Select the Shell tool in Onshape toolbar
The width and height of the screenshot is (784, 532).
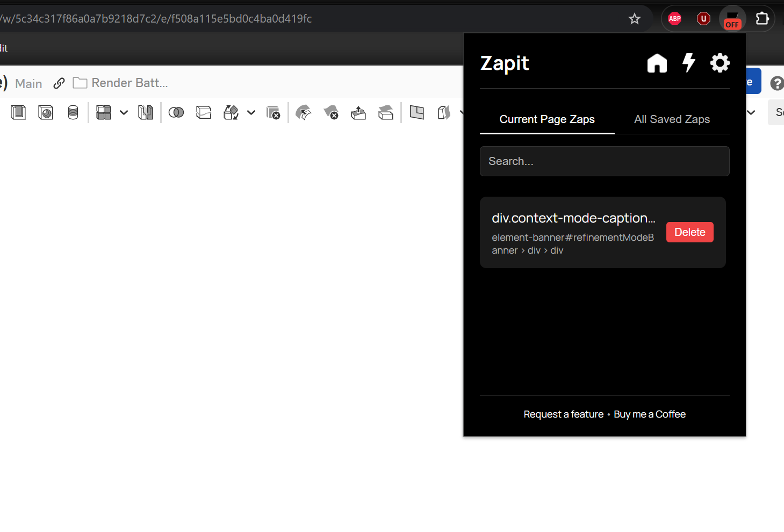(18, 112)
